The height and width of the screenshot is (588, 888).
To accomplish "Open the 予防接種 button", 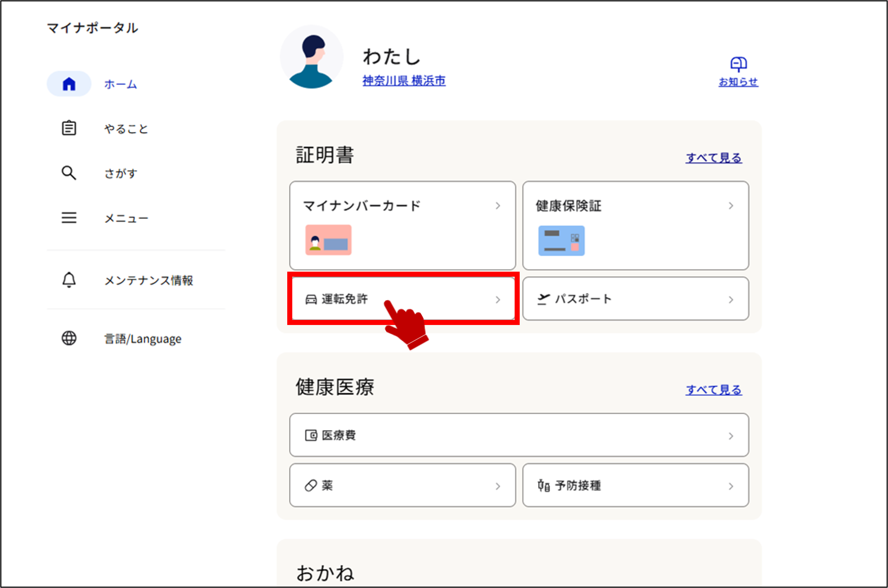I will point(636,485).
